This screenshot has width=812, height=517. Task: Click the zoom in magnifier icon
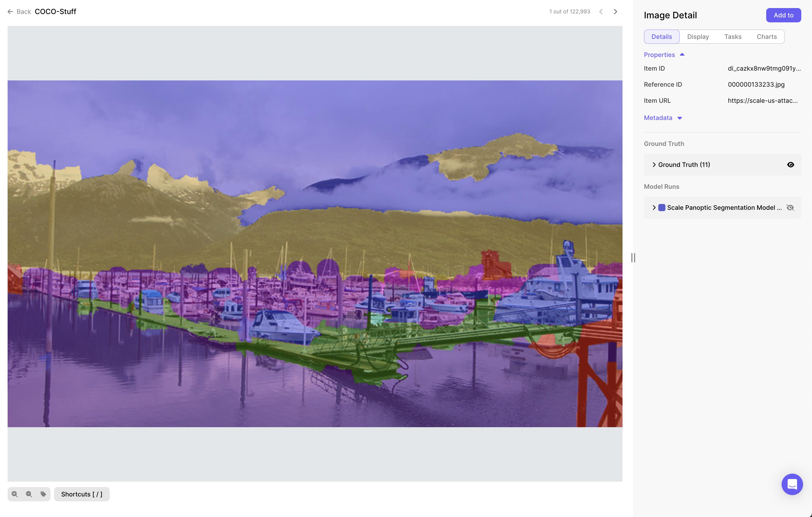[x=15, y=494]
